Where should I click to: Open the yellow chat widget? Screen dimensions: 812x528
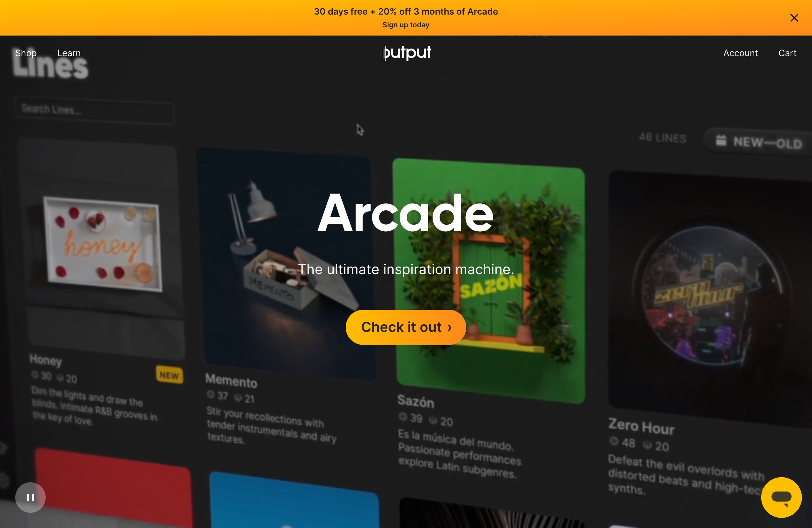pyautogui.click(x=781, y=497)
